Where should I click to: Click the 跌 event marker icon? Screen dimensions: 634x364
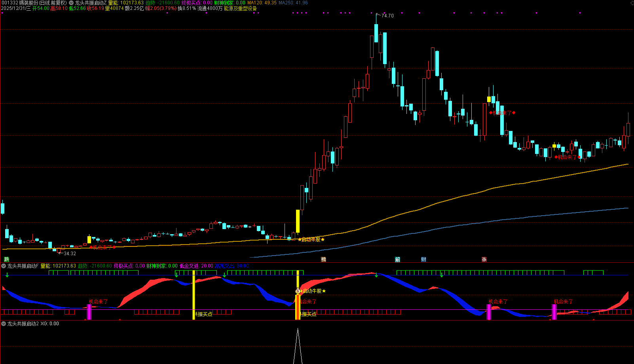pyautogui.click(x=6, y=260)
